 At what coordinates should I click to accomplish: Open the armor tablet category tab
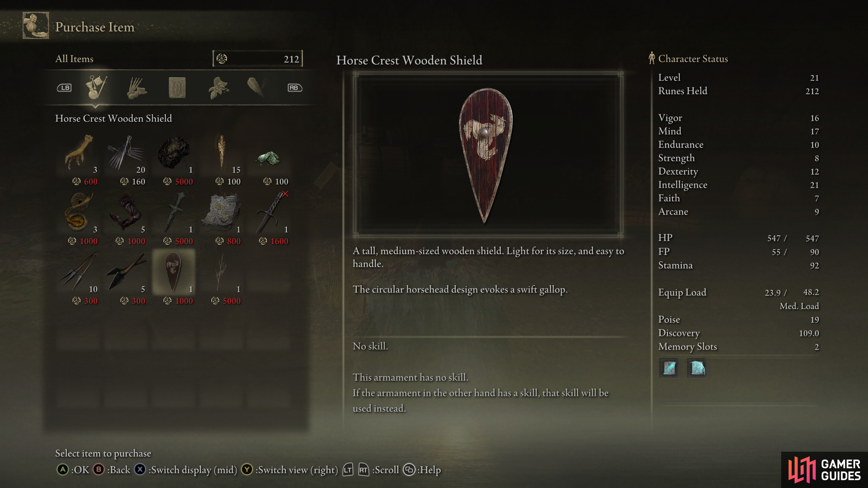pos(177,88)
